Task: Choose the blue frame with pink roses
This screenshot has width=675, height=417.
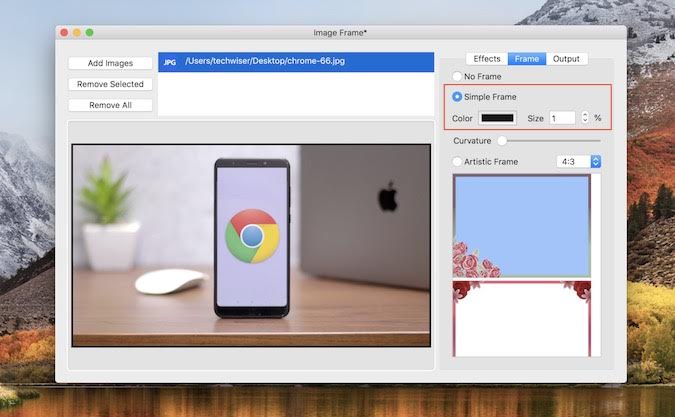Action: (522, 226)
